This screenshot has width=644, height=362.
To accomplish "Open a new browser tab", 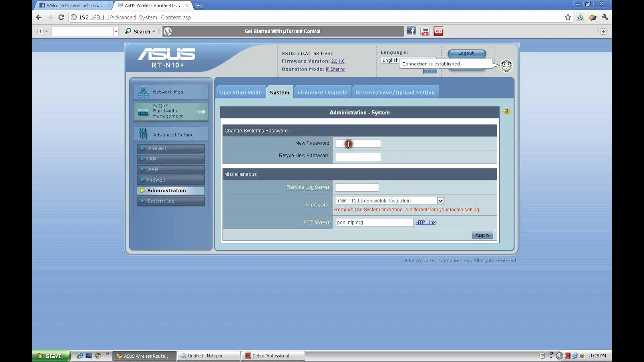I will tap(199, 5).
